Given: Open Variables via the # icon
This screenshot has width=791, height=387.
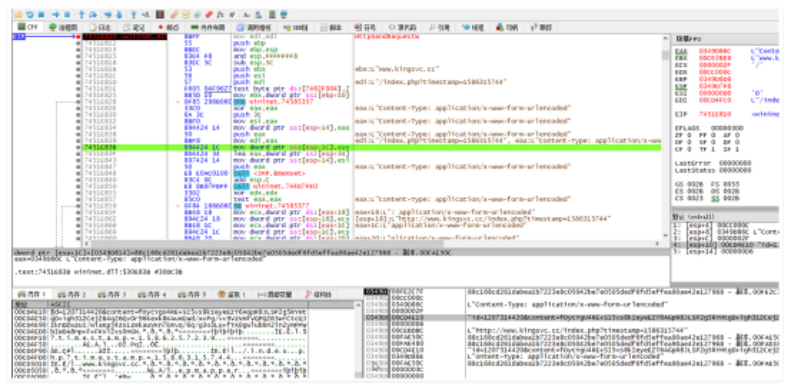Looking at the screenshot, I should 232,15.
